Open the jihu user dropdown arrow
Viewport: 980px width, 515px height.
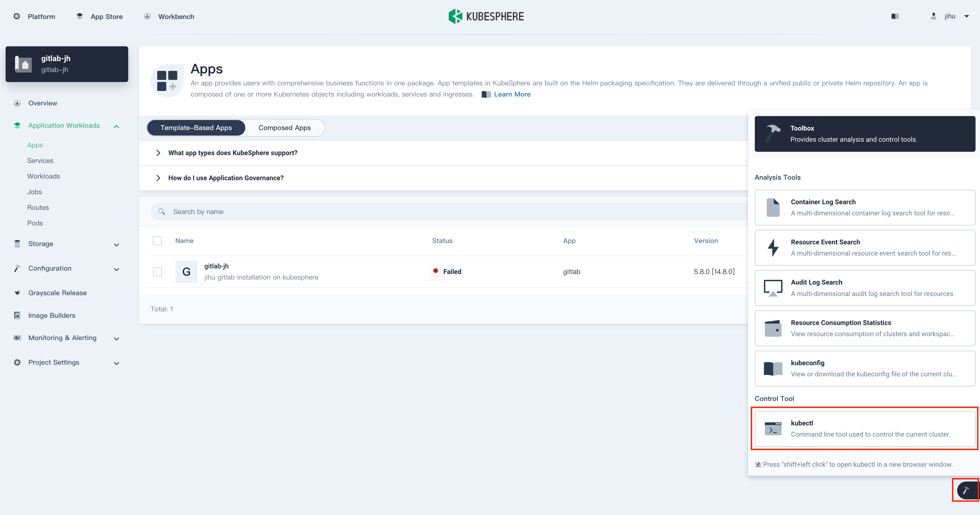click(966, 16)
